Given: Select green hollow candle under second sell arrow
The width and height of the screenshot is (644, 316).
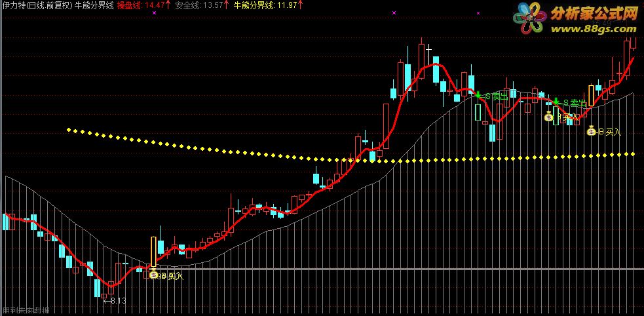Looking at the screenshot, I should 556,115.
